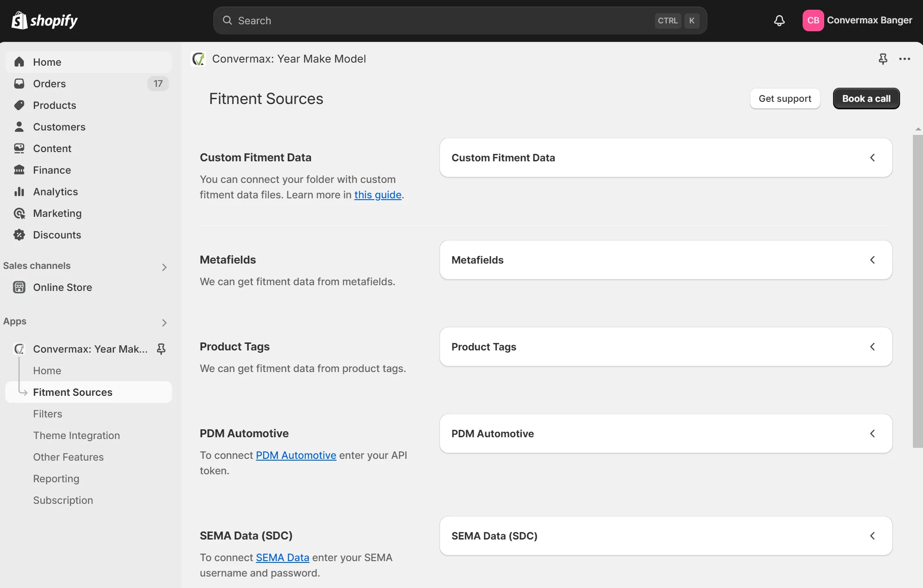
Task: Click the Analytics bar chart icon
Action: [19, 191]
